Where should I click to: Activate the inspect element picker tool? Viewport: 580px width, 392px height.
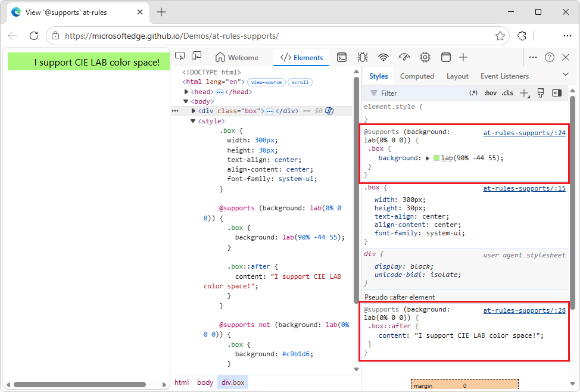pyautogui.click(x=180, y=56)
